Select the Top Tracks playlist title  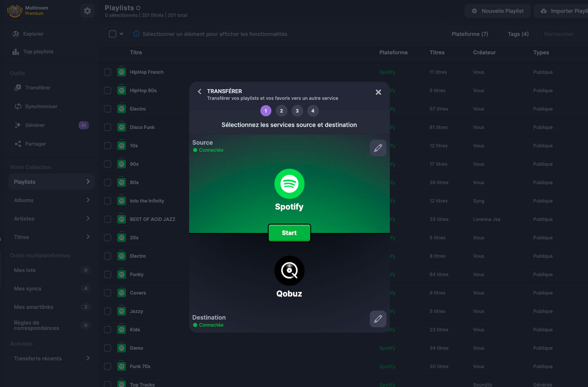(142, 385)
